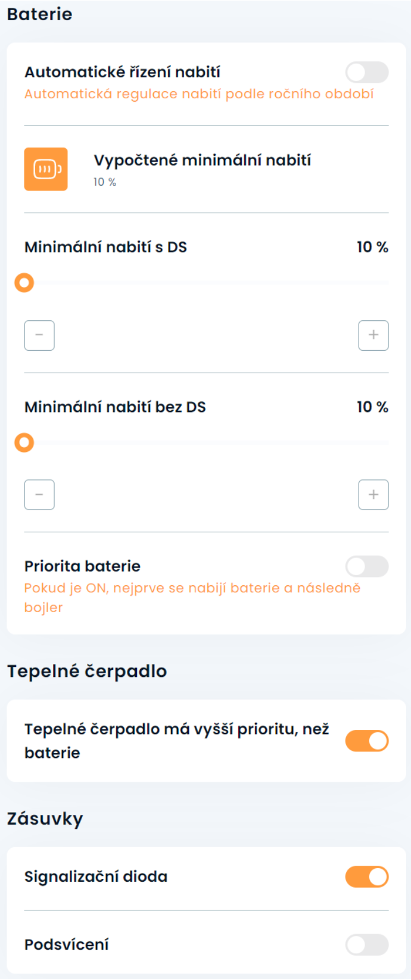Click the Tepelné čerpadlo section heading
This screenshot has width=411, height=980.
point(87,671)
